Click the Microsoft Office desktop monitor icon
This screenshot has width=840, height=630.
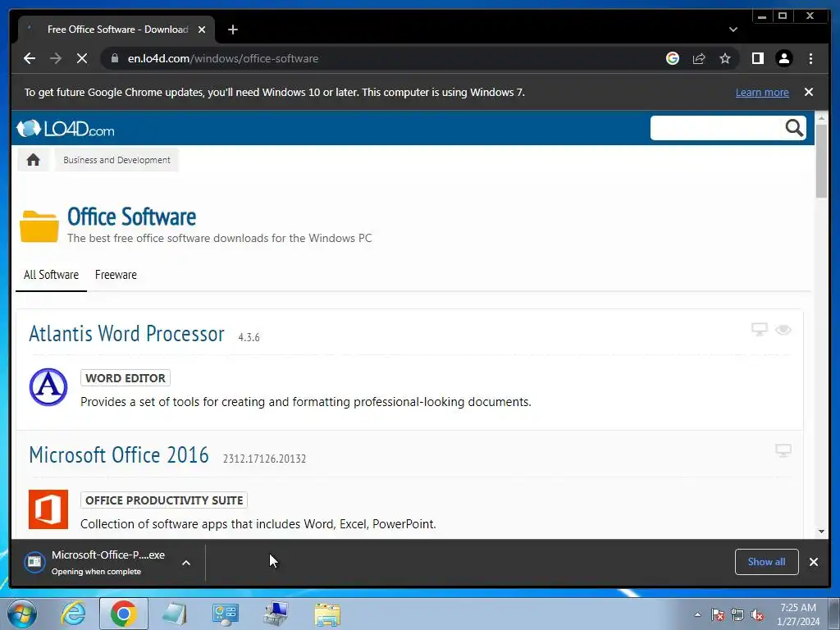coord(783,450)
